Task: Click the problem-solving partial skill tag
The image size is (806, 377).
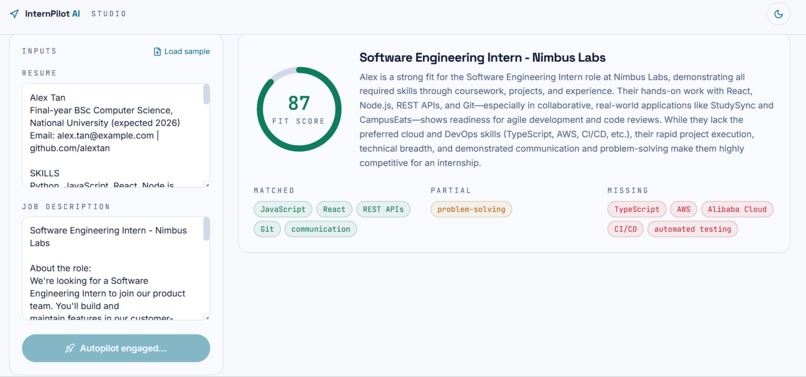Action: coord(471,209)
